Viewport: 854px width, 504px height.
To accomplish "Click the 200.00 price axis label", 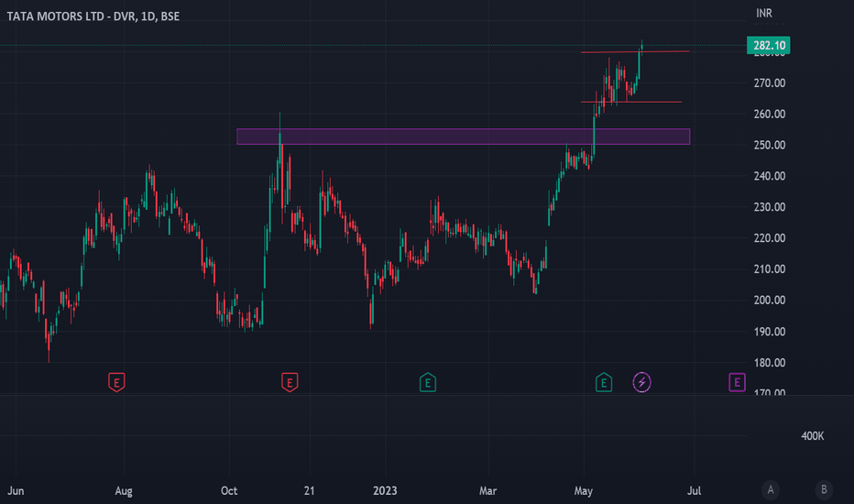I will [x=770, y=301].
